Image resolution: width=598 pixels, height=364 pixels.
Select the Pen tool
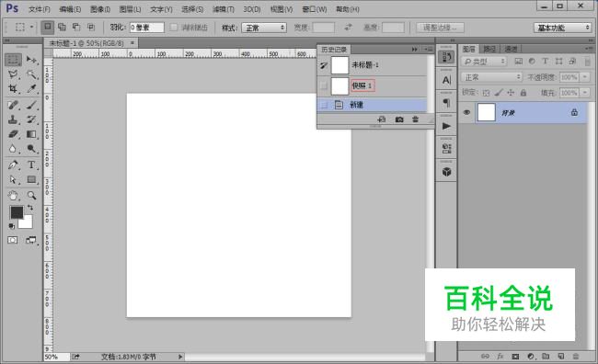click(13, 165)
